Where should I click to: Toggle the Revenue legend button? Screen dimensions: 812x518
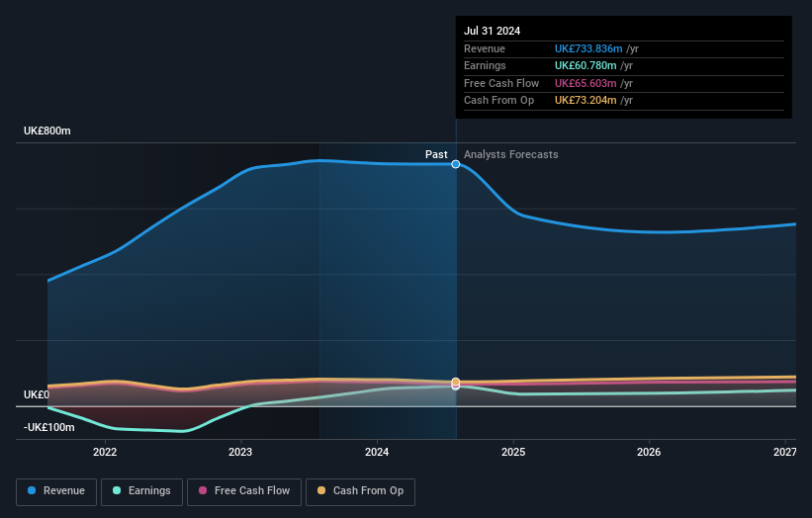click(56, 491)
